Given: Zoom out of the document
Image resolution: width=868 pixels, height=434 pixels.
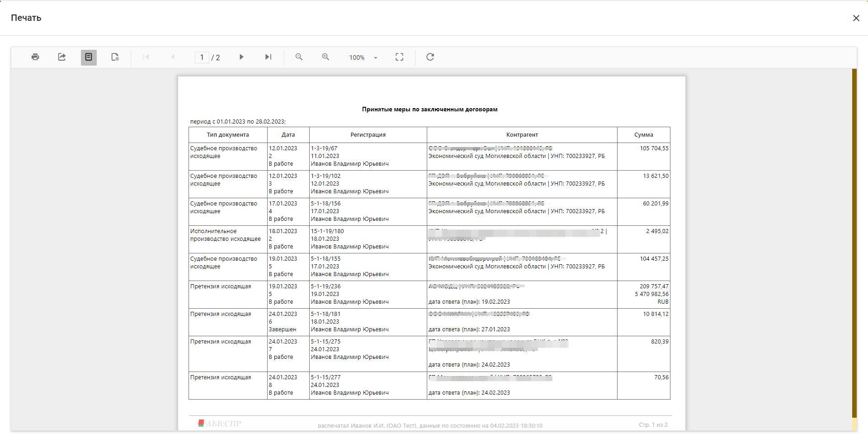Looking at the screenshot, I should [298, 57].
